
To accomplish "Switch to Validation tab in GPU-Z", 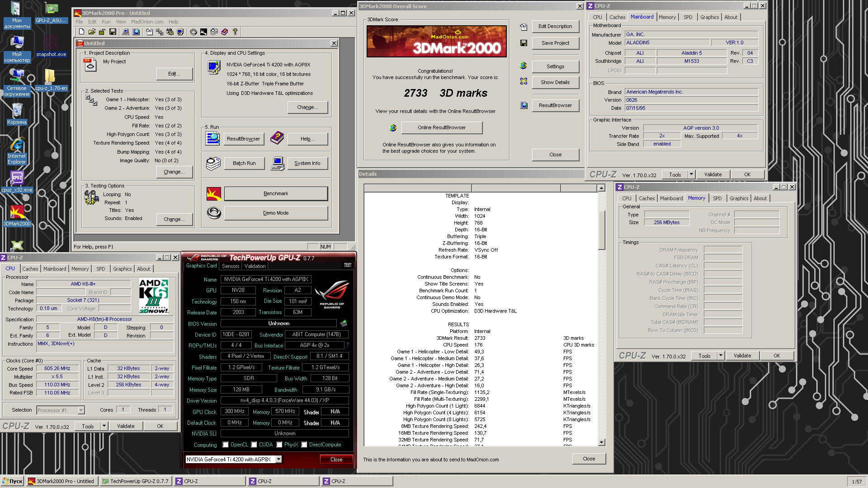I will pyautogui.click(x=255, y=266).
